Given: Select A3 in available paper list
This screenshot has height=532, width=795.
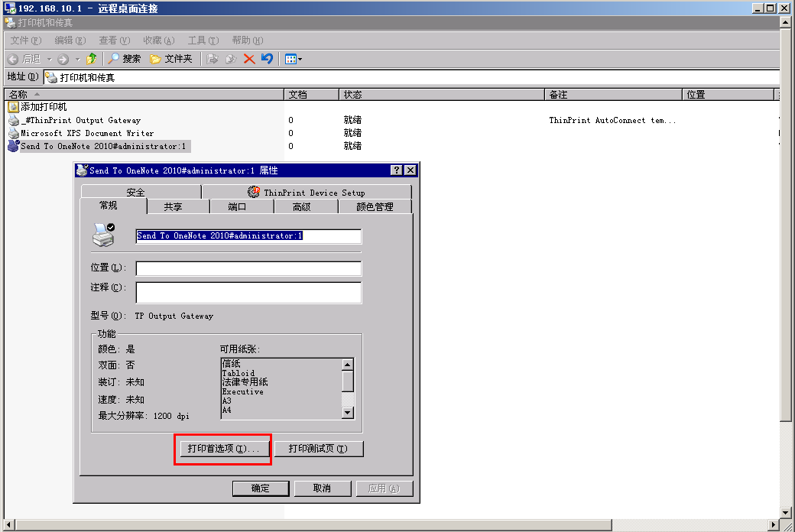Looking at the screenshot, I should pyautogui.click(x=226, y=401).
